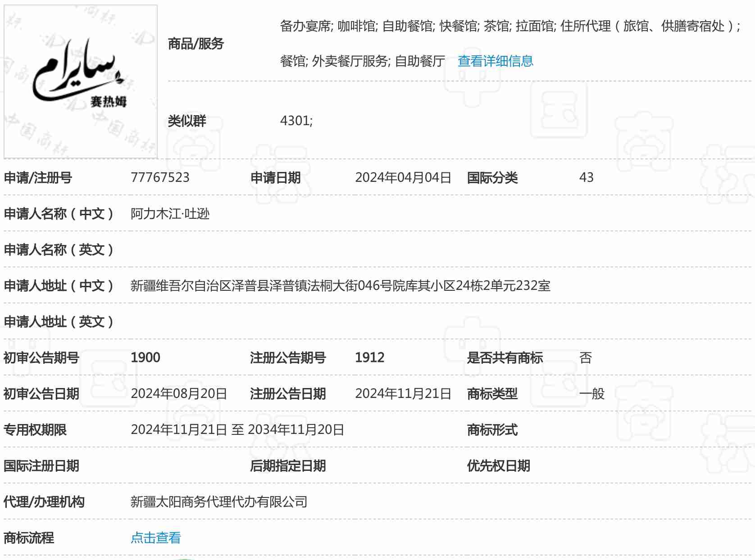Click the registration announcement date 2024年11月21日
Image resolution: width=755 pixels, height=560 pixels.
coord(403,393)
